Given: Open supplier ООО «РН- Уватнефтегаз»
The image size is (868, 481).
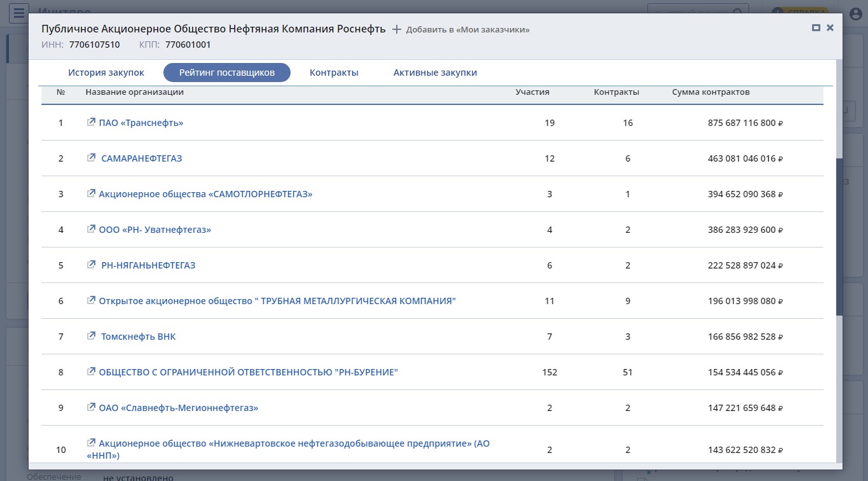Looking at the screenshot, I should [x=155, y=230].
